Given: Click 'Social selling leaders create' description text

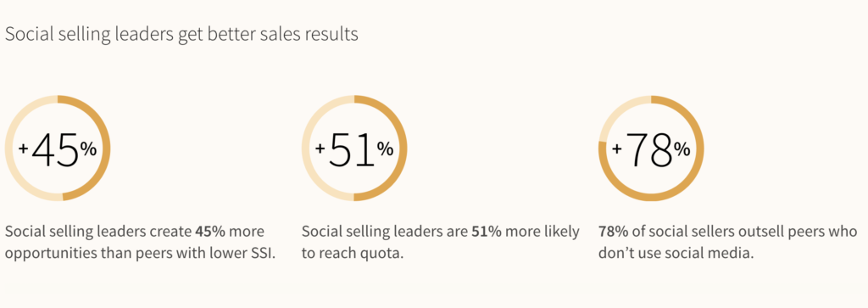Looking at the screenshot, I should [98, 231].
